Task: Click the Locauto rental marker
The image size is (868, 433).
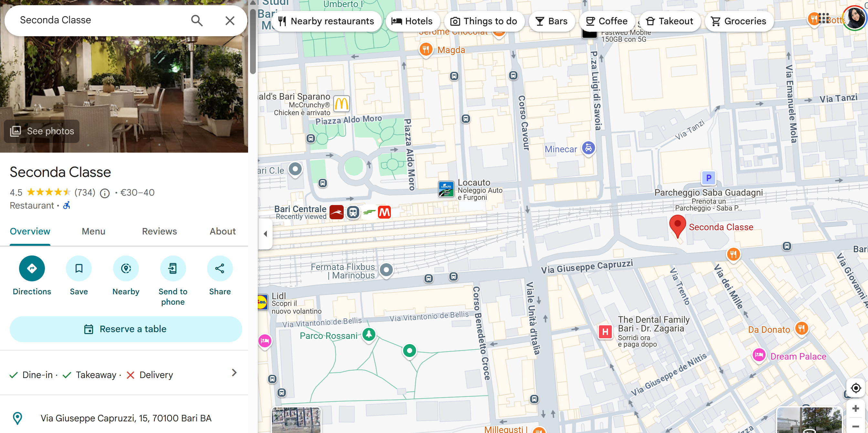Action: pyautogui.click(x=446, y=189)
